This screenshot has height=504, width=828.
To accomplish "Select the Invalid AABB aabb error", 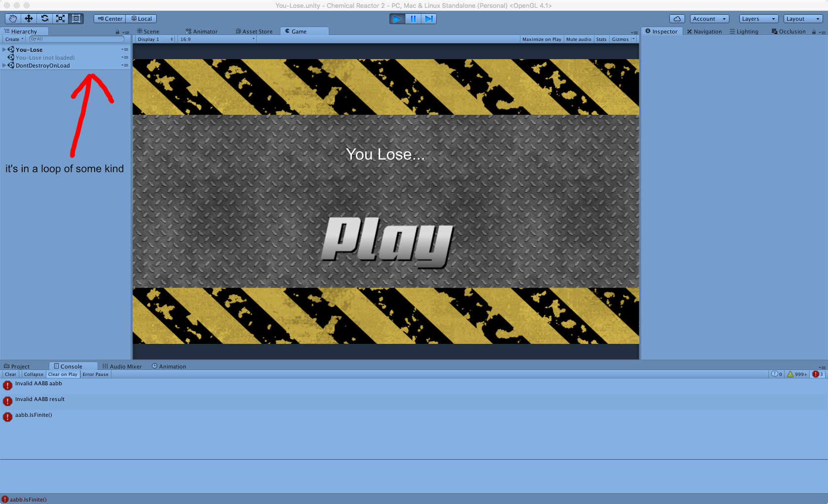I will click(414, 386).
